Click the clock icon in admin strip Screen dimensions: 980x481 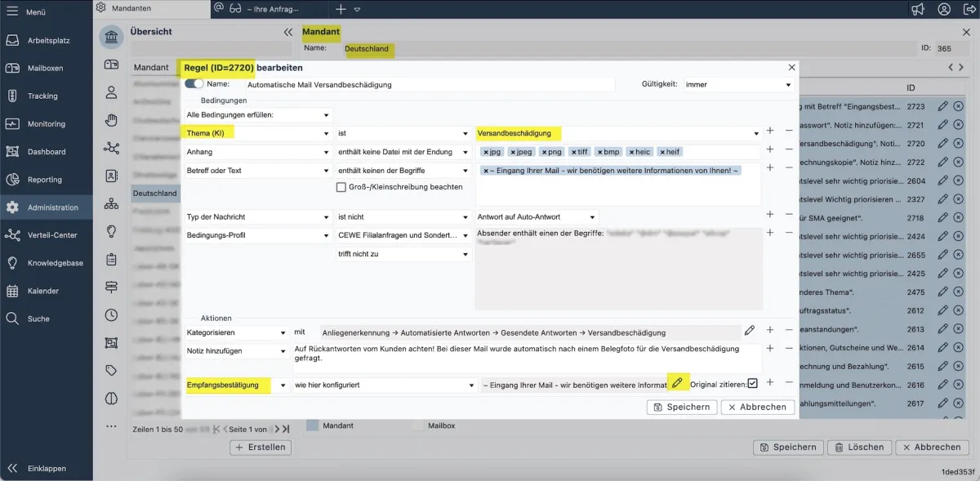pos(111,314)
